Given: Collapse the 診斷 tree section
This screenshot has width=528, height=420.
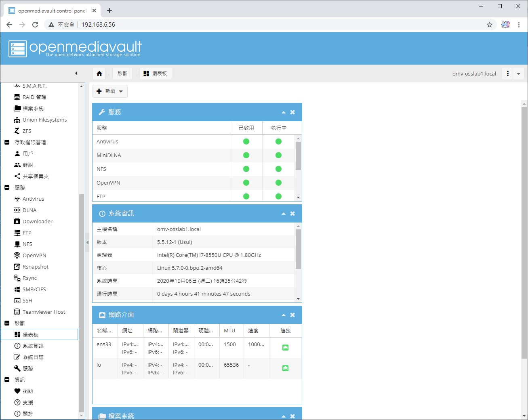Looking at the screenshot, I should (x=7, y=323).
